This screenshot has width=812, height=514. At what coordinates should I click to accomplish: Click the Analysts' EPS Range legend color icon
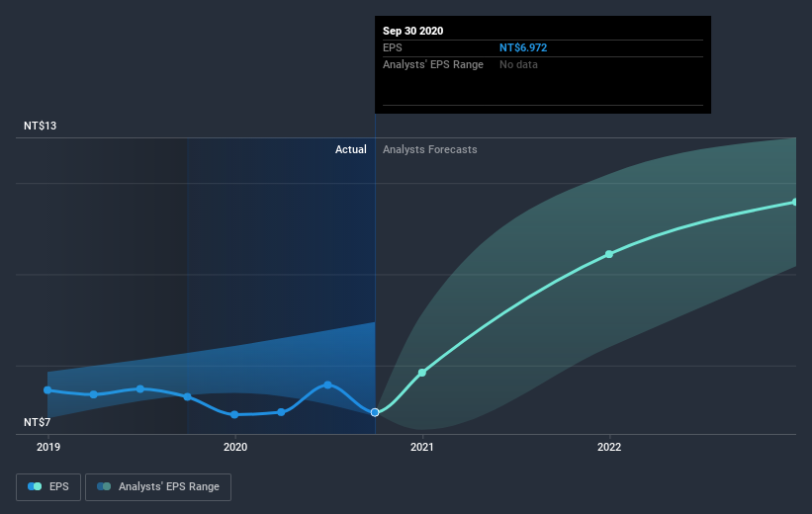(104, 486)
